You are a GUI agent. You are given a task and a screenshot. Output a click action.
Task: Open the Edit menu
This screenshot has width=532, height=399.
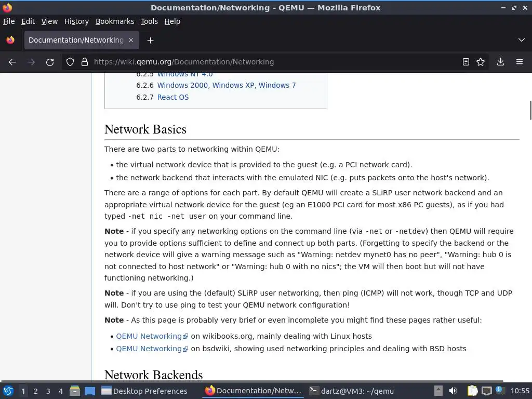tap(28, 21)
